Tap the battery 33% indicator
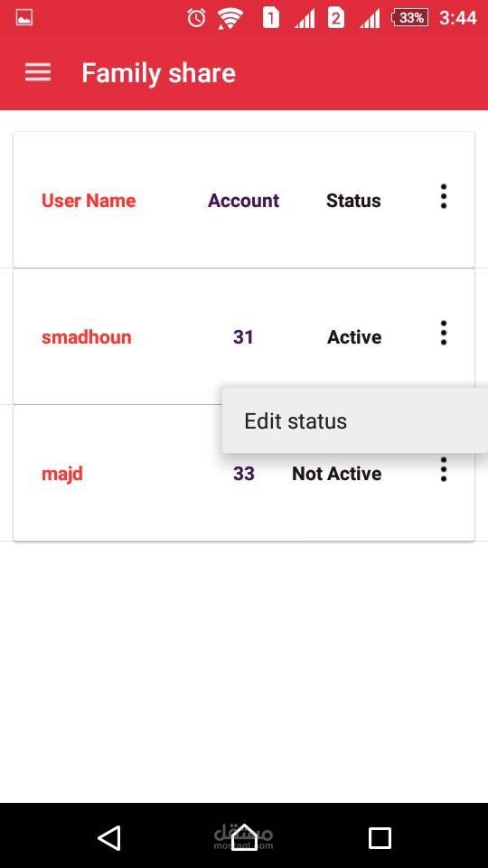The image size is (488, 868). click(410, 18)
